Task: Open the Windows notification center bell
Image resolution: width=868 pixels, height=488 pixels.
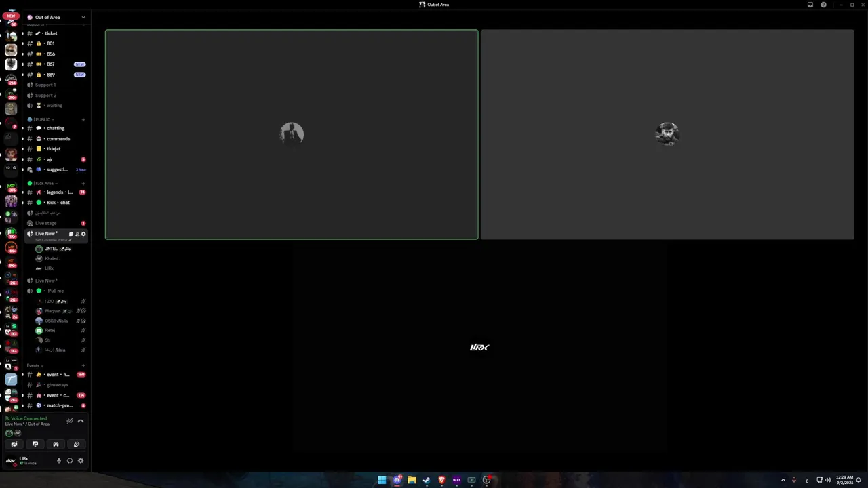Action: (x=859, y=480)
